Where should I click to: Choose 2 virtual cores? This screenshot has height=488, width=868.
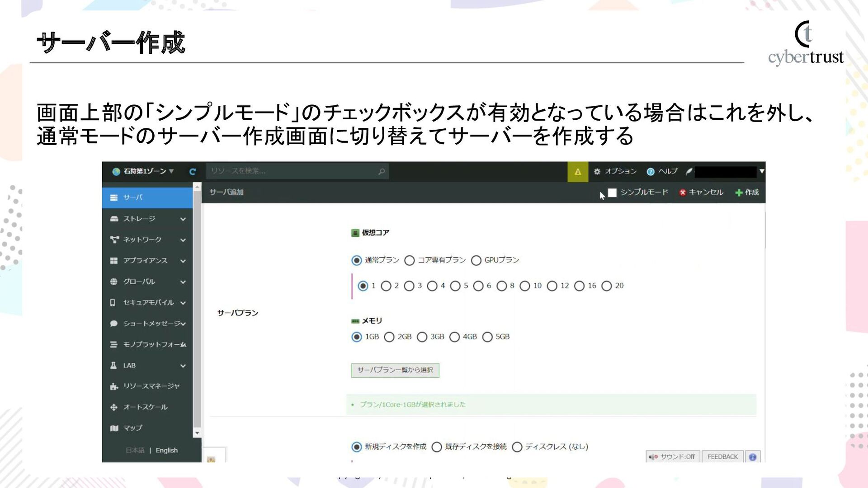(x=386, y=286)
